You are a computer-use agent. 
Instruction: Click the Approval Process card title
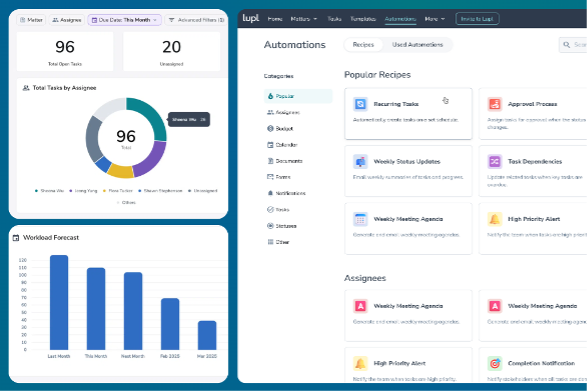point(532,104)
